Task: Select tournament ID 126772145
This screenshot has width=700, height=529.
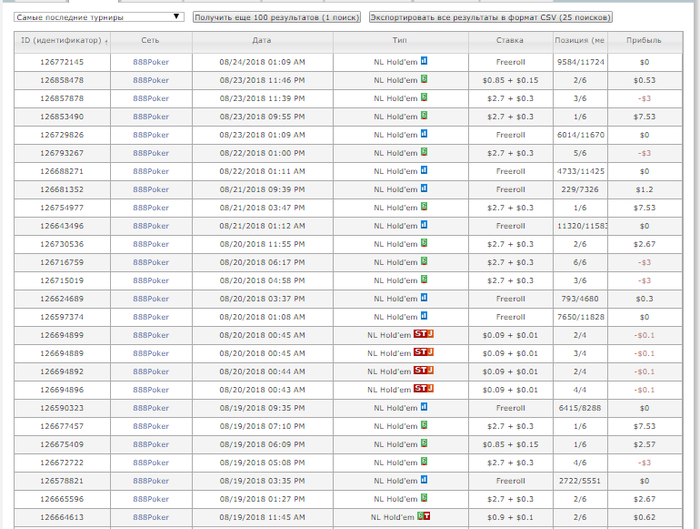Action: 62,62
